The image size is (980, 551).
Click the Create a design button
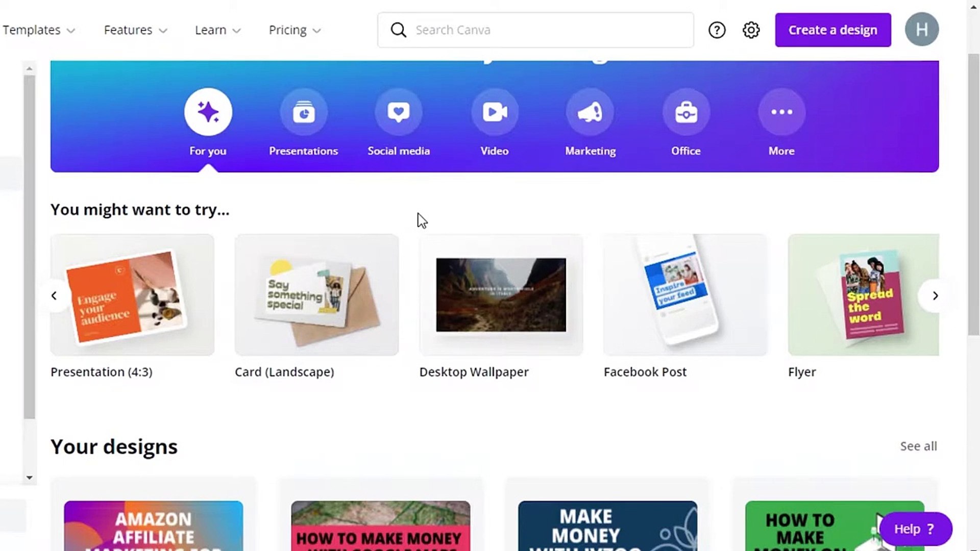tap(832, 30)
